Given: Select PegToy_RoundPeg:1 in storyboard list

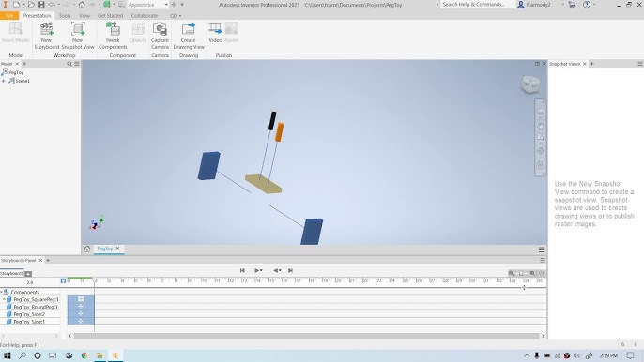Looking at the screenshot, I should point(36,307).
